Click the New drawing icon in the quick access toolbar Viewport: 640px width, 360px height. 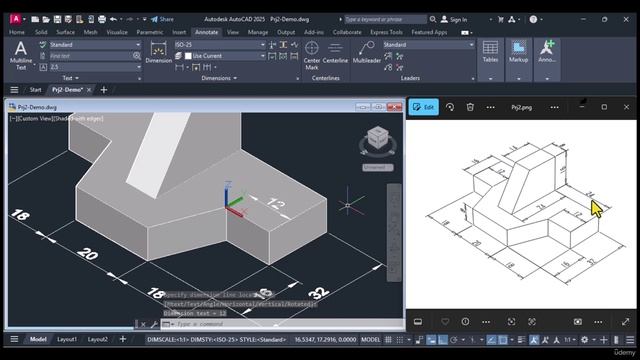pyautogui.click(x=35, y=19)
